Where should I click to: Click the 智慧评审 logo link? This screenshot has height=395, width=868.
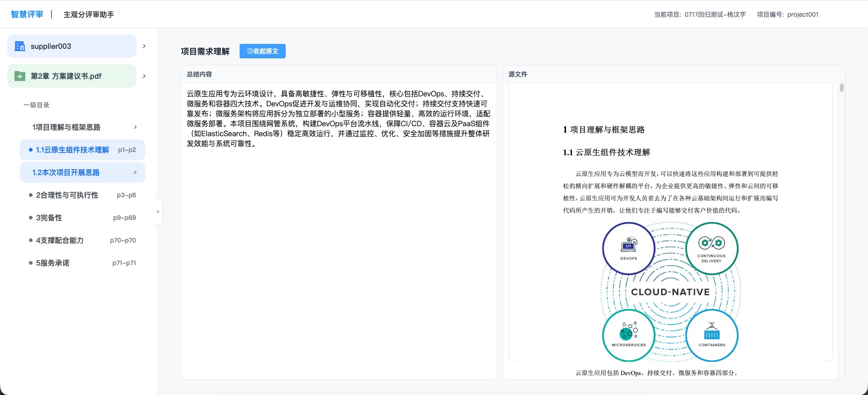point(27,14)
